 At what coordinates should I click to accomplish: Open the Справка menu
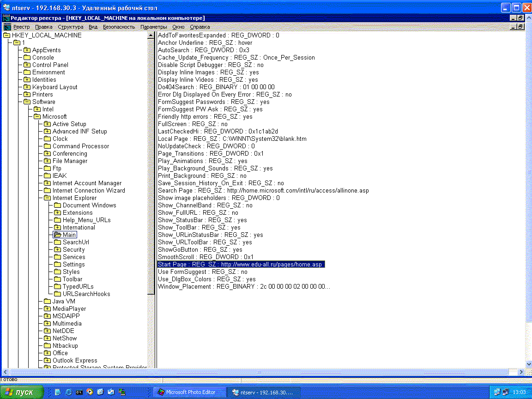click(200, 27)
